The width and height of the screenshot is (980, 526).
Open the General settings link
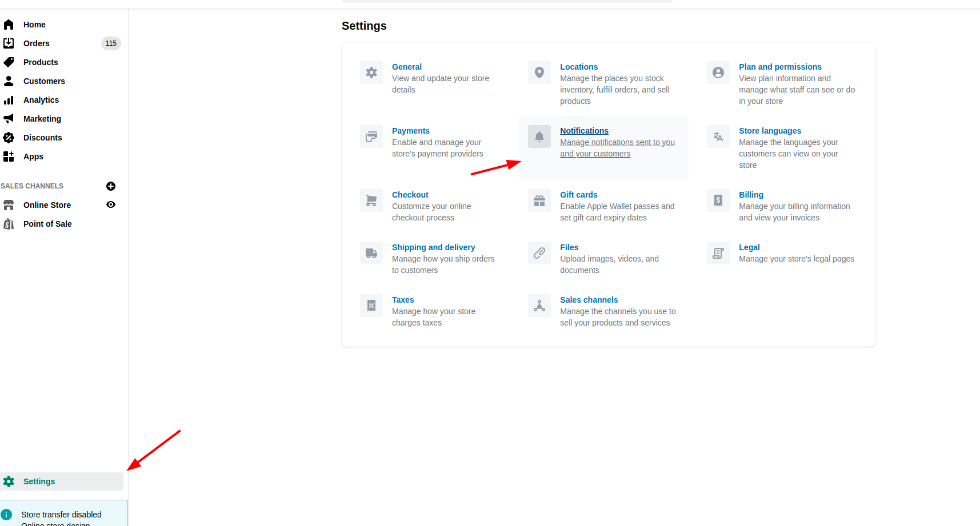407,67
